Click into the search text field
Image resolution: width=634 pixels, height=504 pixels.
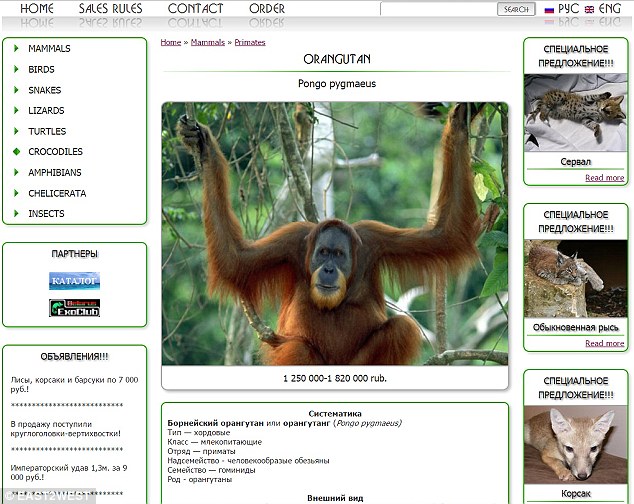click(x=438, y=9)
